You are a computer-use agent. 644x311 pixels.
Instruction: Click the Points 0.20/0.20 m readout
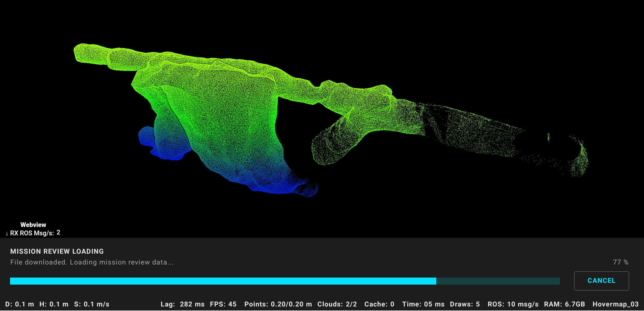[x=278, y=304]
